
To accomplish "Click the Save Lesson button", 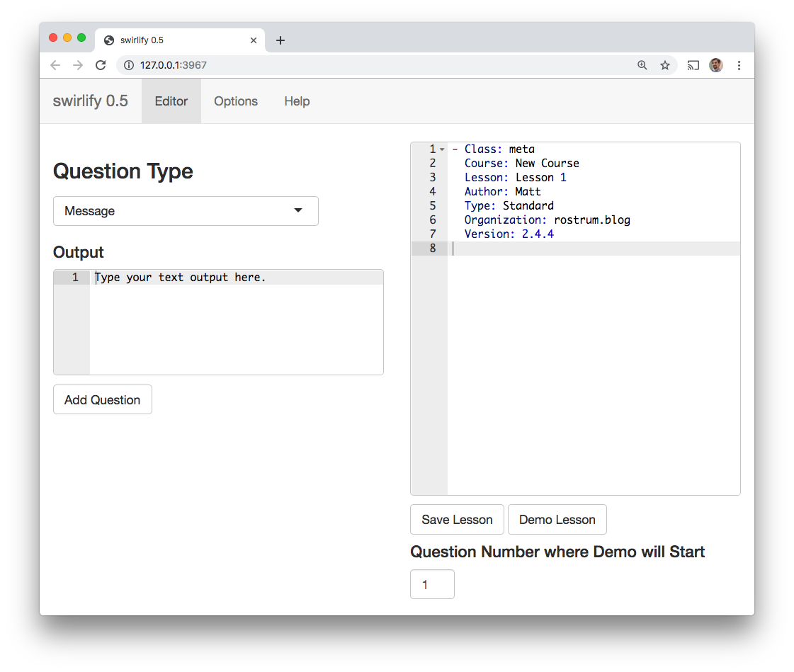I will pyautogui.click(x=457, y=519).
